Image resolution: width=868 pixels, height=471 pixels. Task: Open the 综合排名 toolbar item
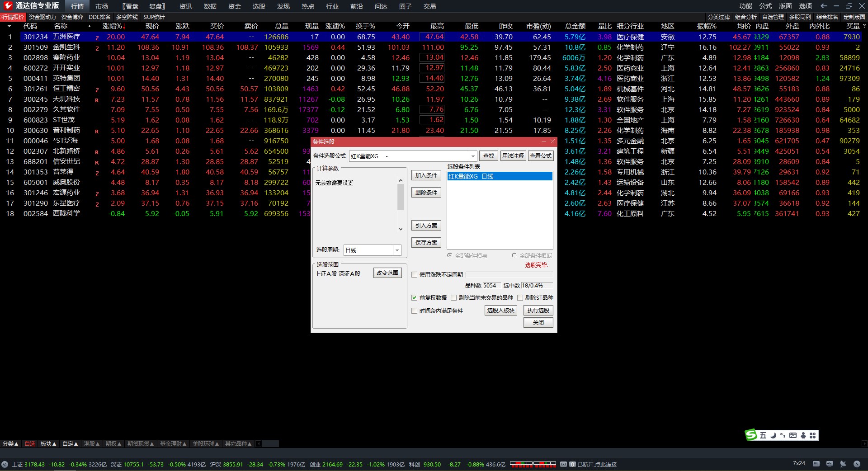point(827,17)
